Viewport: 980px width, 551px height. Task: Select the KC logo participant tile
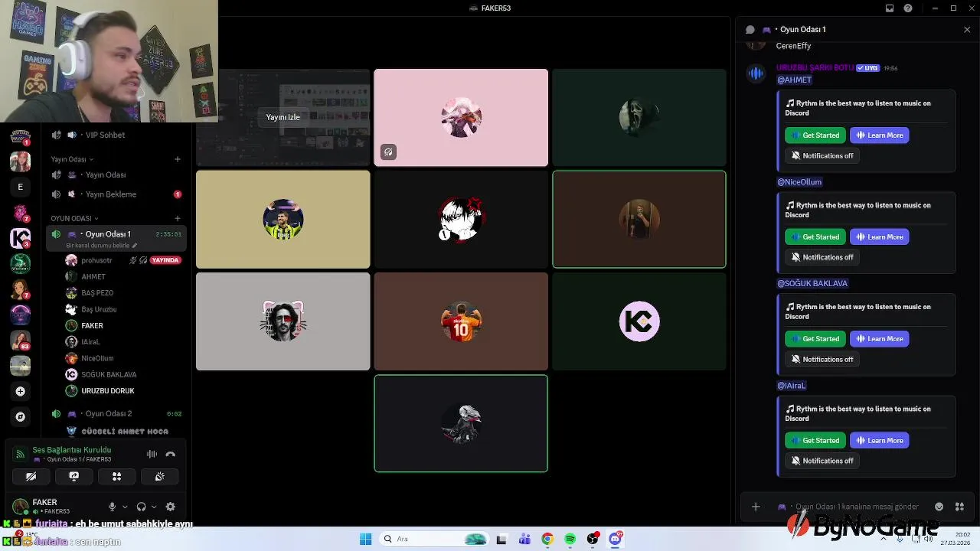[639, 321]
